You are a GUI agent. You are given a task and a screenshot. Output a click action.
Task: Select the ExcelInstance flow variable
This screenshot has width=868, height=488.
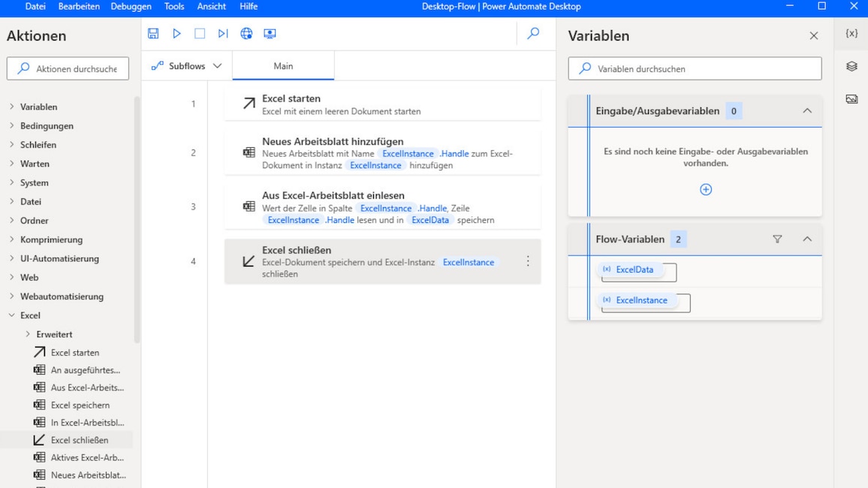click(x=636, y=300)
